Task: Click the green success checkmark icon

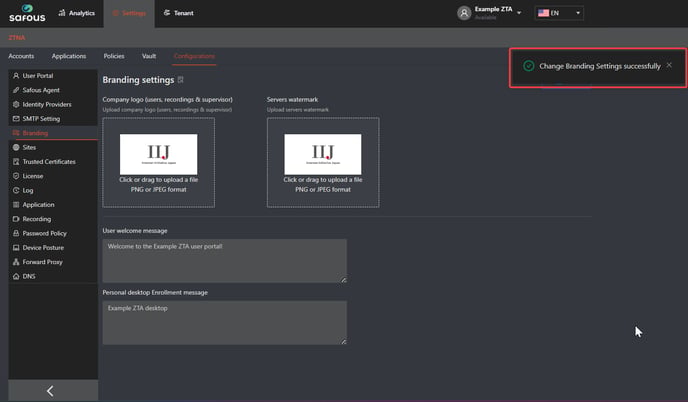Action: point(528,66)
